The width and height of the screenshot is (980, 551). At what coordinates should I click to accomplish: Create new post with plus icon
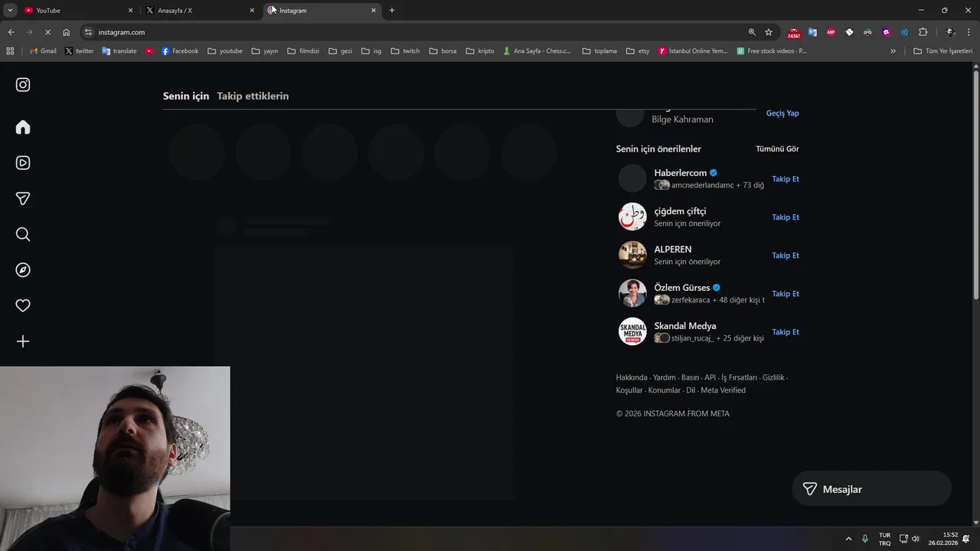[23, 341]
